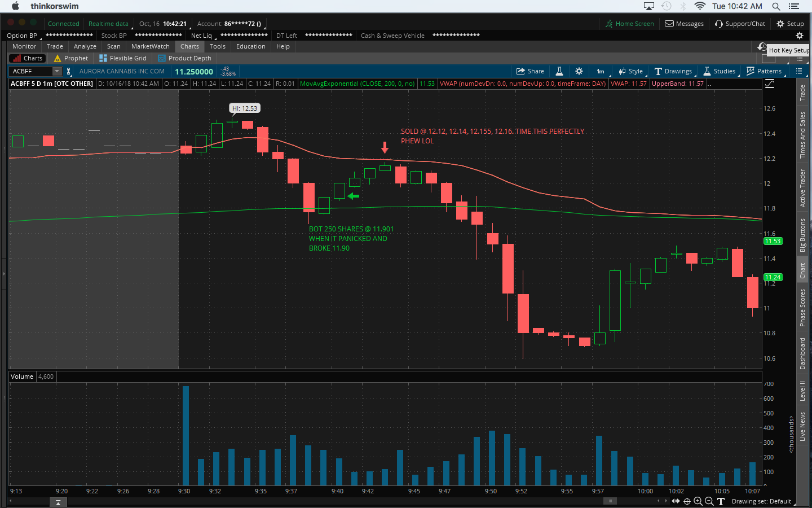This screenshot has width=812, height=508.
Task: Click the account bar gear icon
Action: pyautogui.click(x=799, y=36)
